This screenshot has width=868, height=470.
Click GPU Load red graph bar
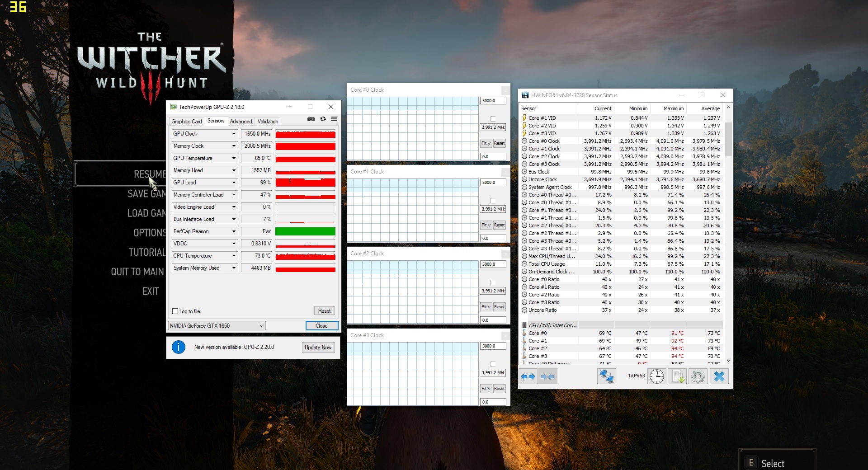305,183
